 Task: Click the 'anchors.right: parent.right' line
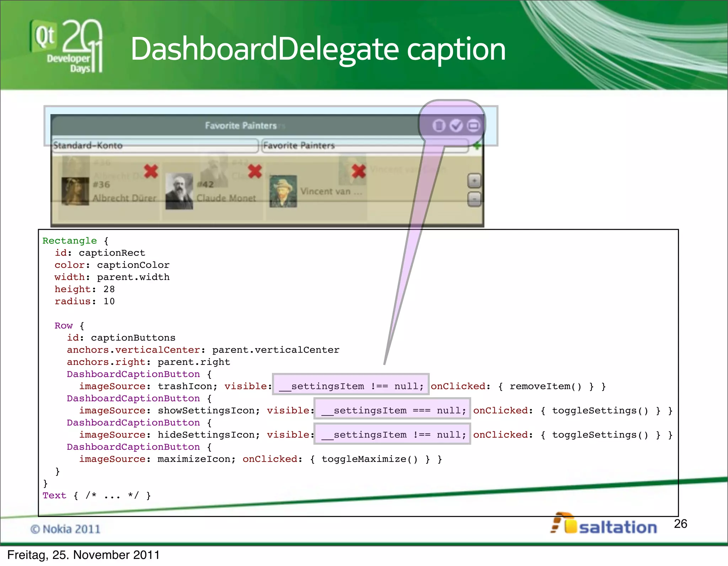[148, 362]
